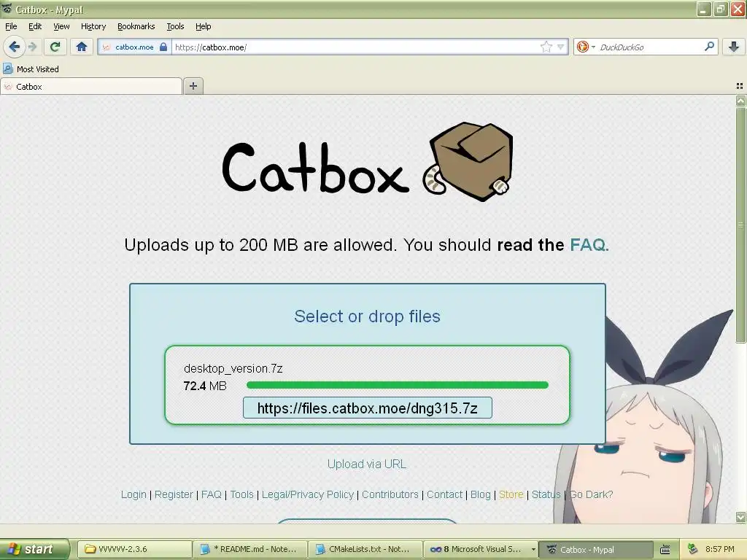This screenshot has height=560, width=747.
Task: Open the Legal/Privacy Policy link
Action: coord(308,494)
